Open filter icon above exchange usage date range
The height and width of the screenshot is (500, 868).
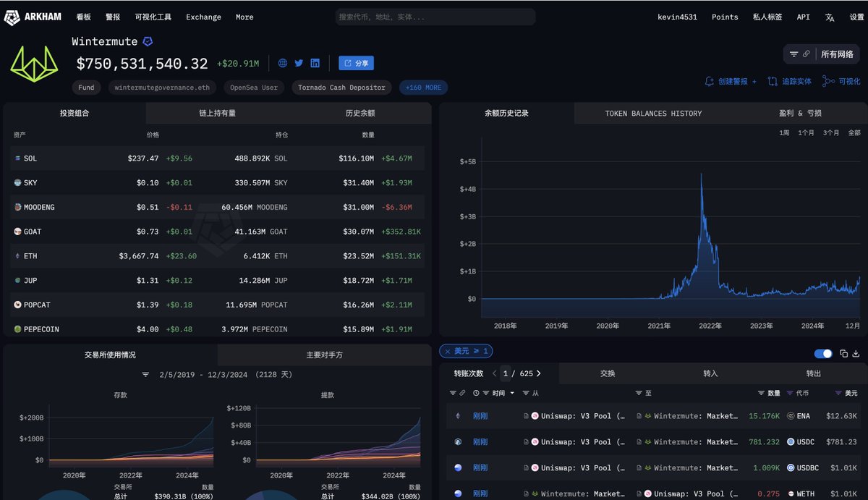pos(145,375)
